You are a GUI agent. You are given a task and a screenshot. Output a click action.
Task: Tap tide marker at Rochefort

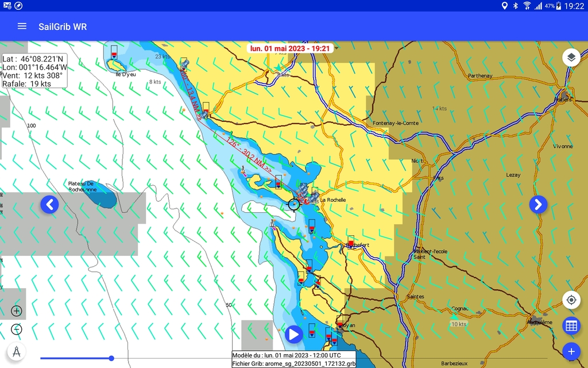(351, 241)
